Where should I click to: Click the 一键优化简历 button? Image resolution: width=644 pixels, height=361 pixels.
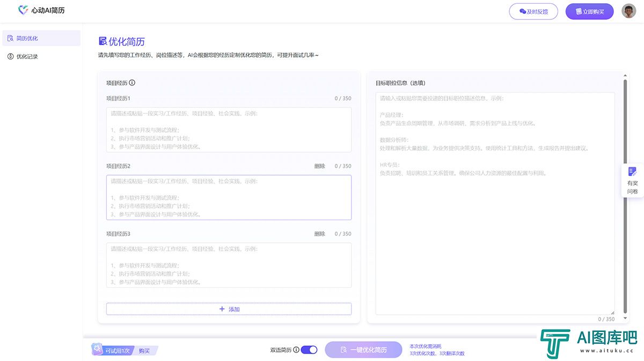pyautogui.click(x=363, y=350)
